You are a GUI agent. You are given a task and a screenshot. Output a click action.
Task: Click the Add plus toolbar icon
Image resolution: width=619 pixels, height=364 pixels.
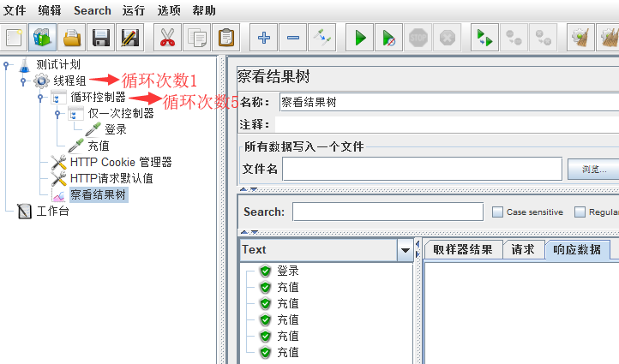264,38
